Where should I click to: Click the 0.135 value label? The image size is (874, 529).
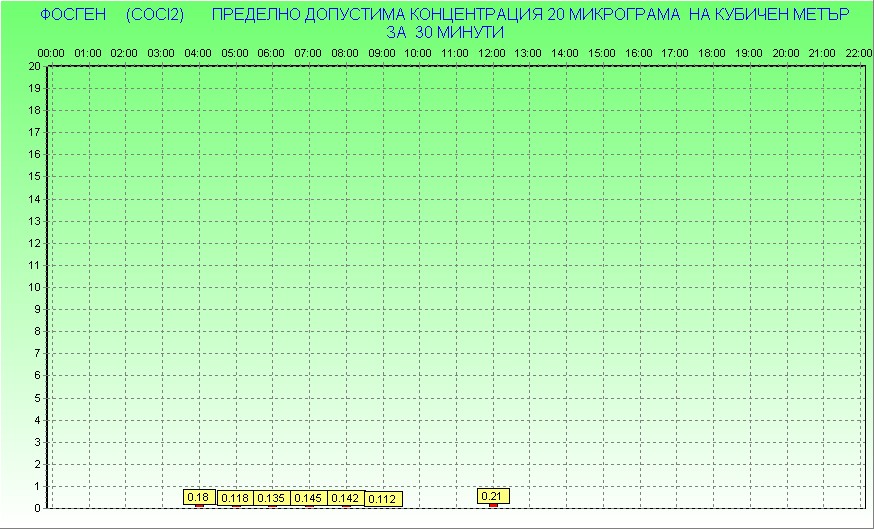[x=271, y=498]
